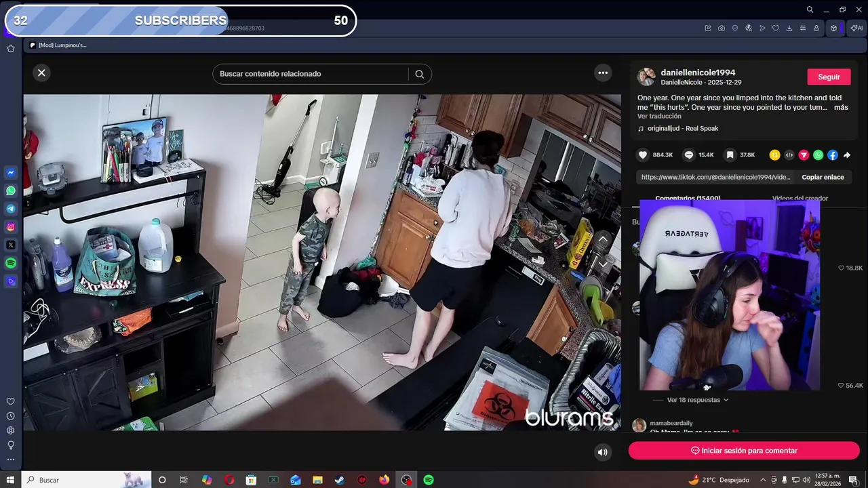Open Messenger in the Opera sidebar

11,173
